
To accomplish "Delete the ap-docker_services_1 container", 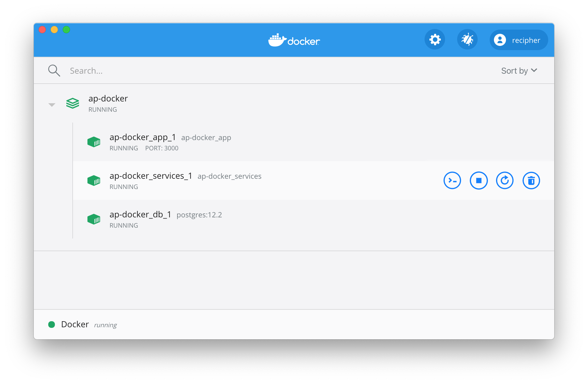I will point(531,181).
